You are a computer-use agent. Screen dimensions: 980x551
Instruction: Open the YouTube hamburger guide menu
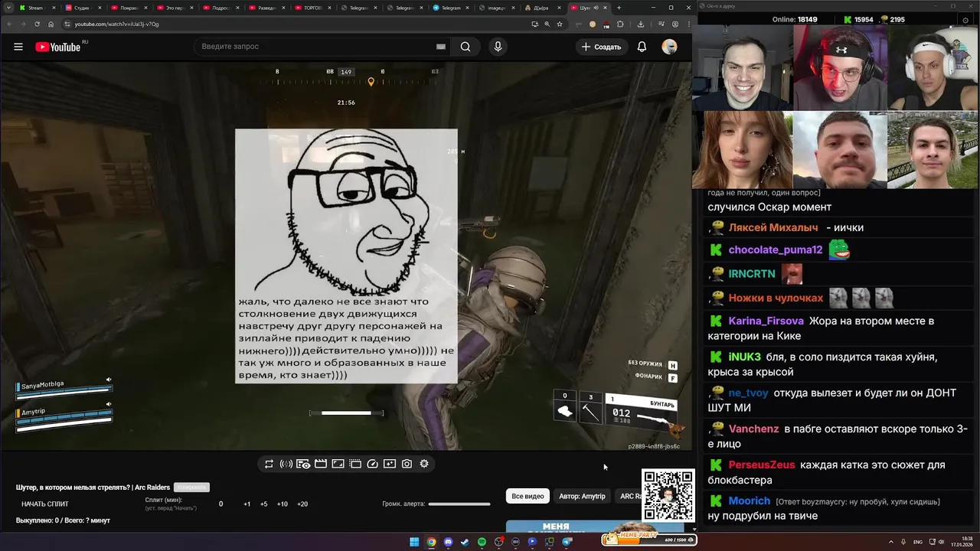(x=18, y=47)
